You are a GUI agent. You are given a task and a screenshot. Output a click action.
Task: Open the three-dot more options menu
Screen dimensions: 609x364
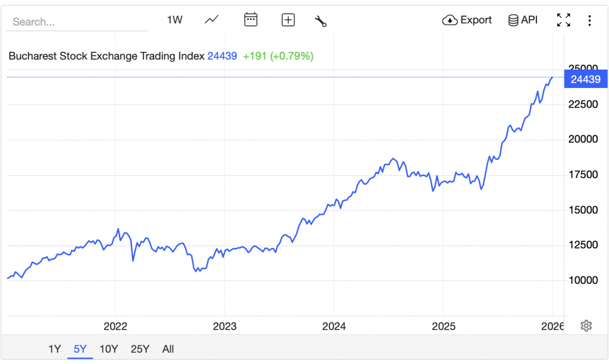tap(589, 21)
